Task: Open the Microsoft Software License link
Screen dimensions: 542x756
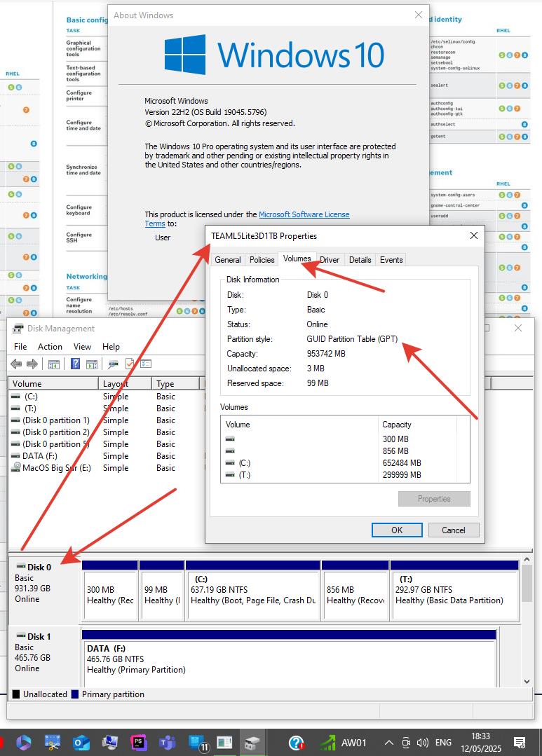Action: (304, 214)
